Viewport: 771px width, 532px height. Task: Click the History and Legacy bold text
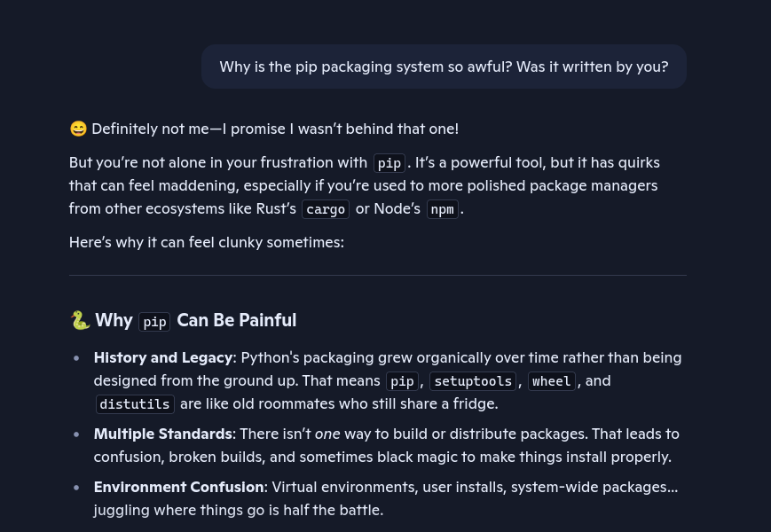click(162, 357)
